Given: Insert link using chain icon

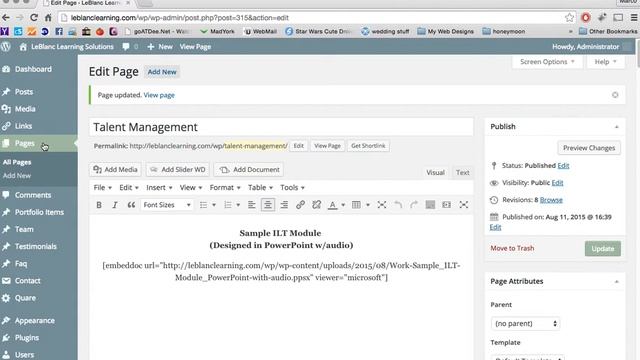Looking at the screenshot, I should pos(300,205).
